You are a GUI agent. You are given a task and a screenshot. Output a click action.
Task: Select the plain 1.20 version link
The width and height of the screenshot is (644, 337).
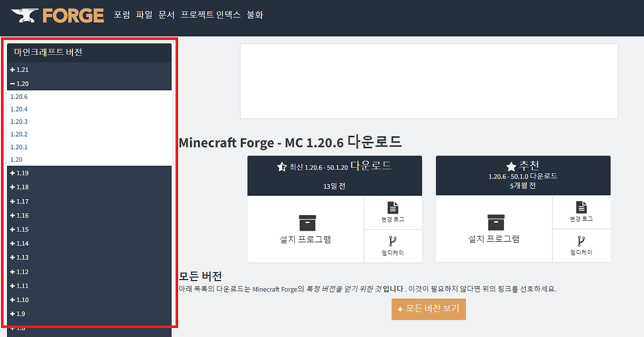(17, 159)
